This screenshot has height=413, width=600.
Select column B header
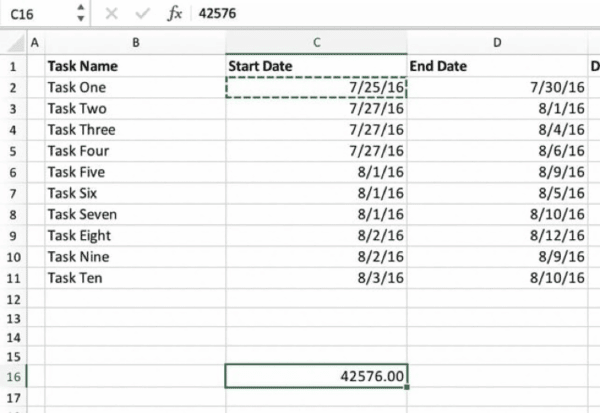(135, 43)
